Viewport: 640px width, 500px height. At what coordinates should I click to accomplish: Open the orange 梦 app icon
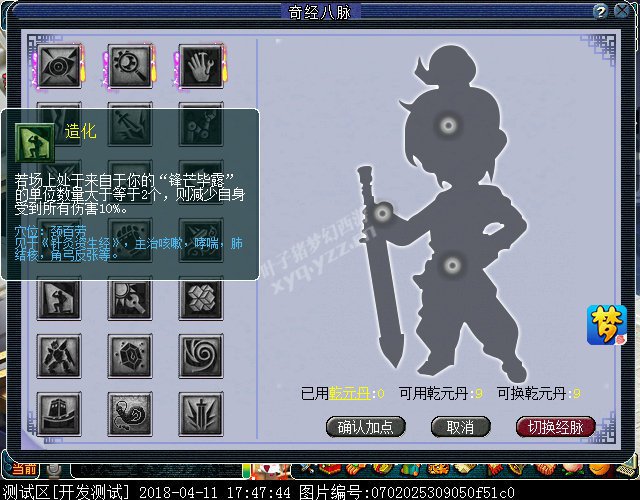(x=607, y=325)
